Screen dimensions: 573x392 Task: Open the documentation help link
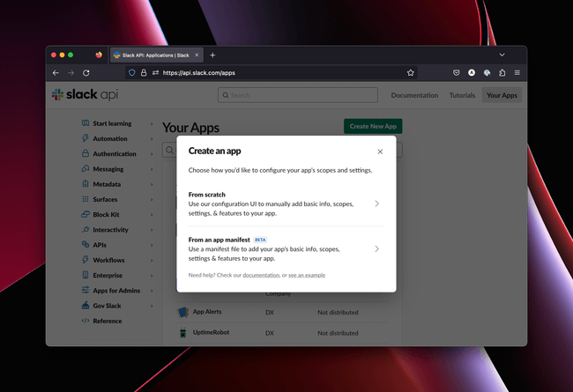coord(261,275)
